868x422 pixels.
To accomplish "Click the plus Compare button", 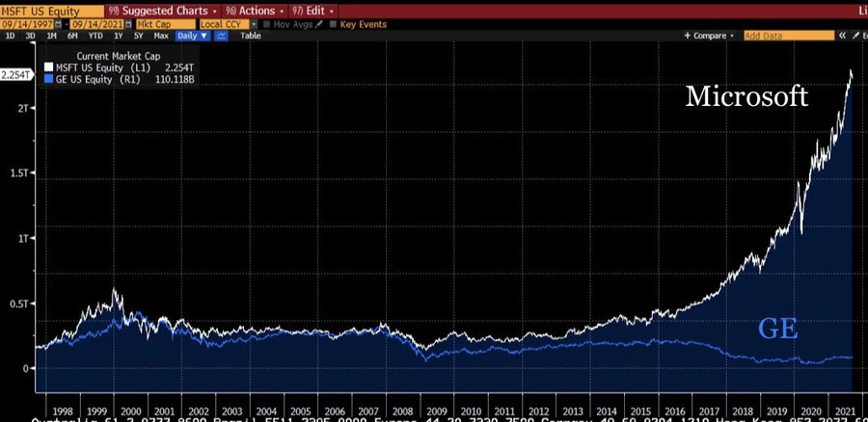I will click(710, 35).
